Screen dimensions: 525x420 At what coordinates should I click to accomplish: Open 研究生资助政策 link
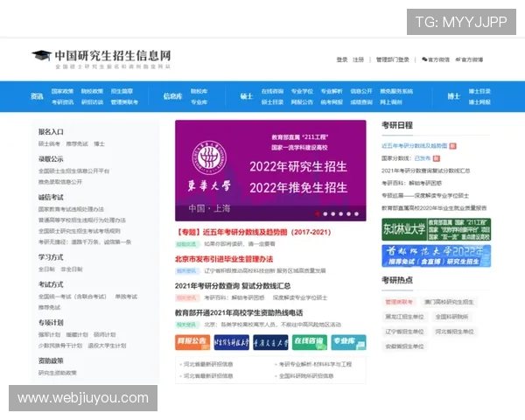point(57,373)
